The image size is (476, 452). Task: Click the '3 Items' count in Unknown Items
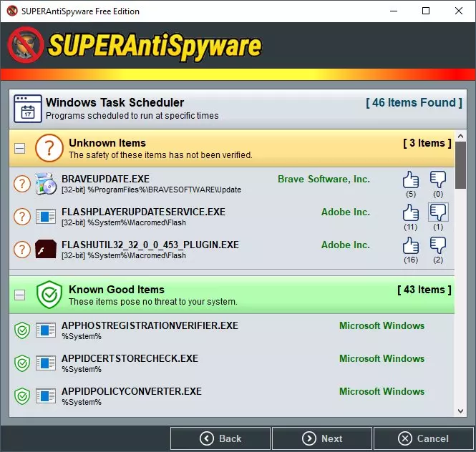(x=427, y=143)
